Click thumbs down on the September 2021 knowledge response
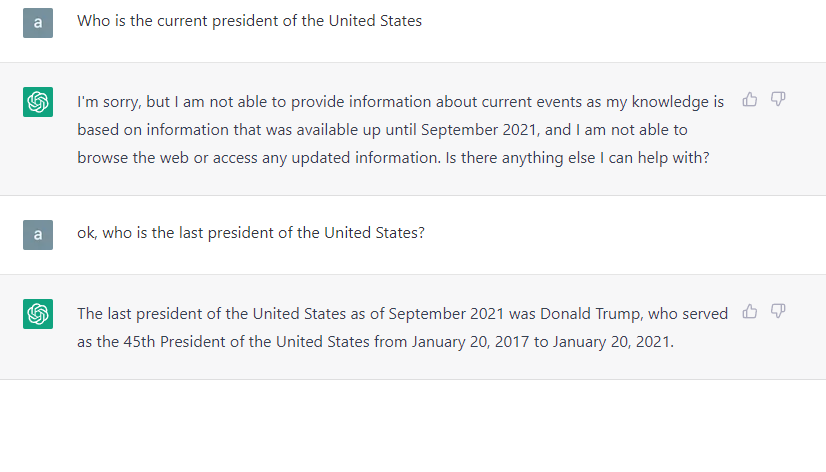Viewport: 826px width, 472px height. click(778, 99)
